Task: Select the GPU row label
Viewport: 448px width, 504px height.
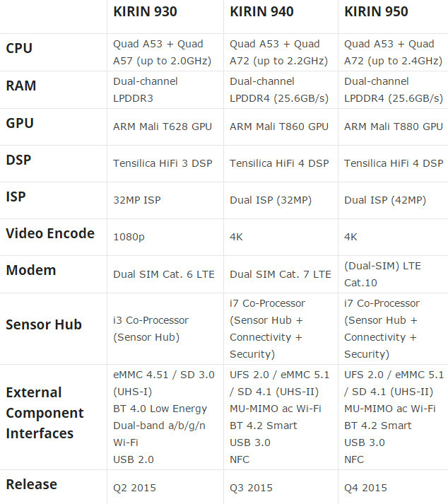Action: [x=20, y=123]
